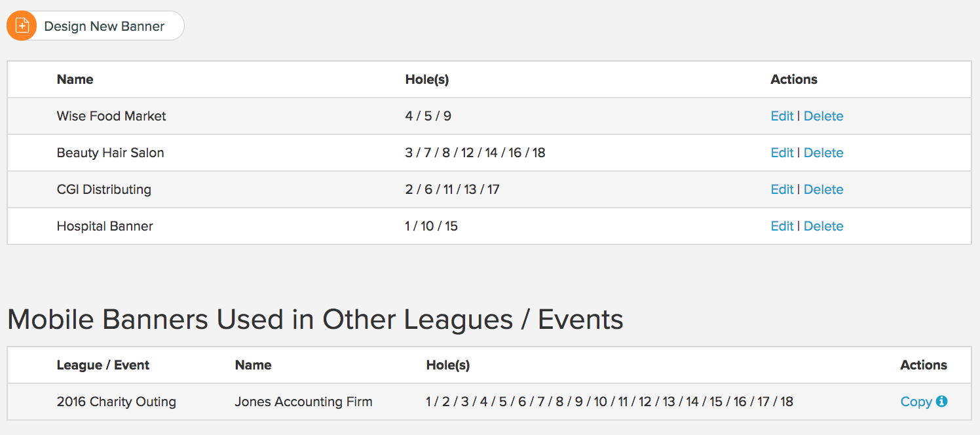Open Design New Banner button
The height and width of the screenshot is (435, 980).
pos(96,26)
